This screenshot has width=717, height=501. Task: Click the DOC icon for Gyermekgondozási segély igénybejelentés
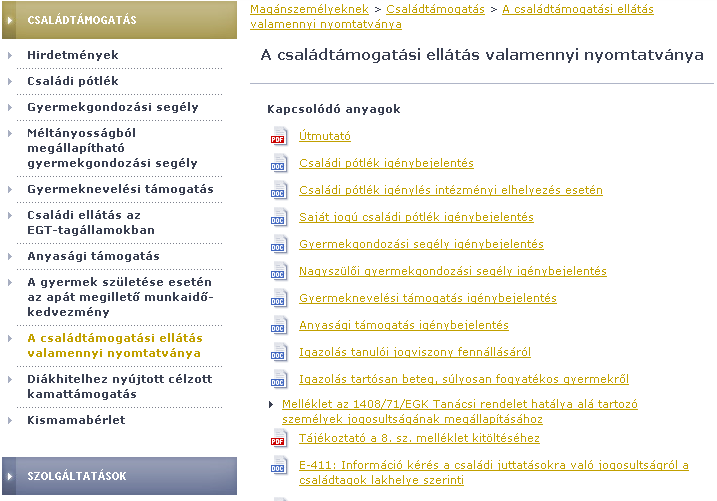pos(278,244)
